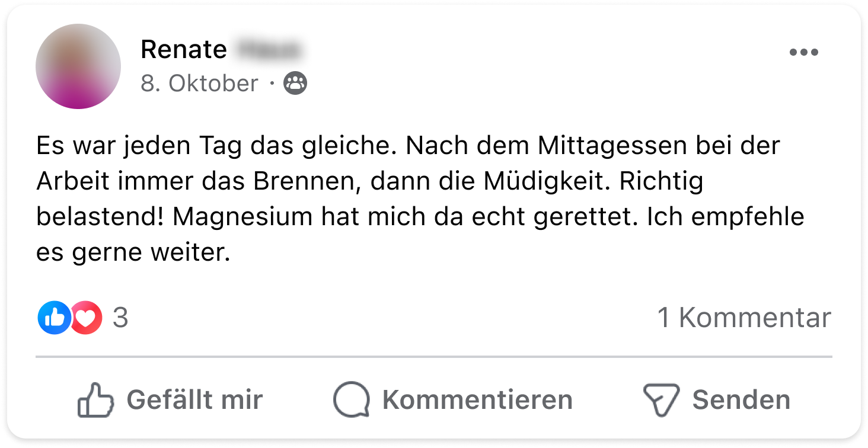Click the blue thumbs-up reaction icon
868x448 pixels.
pos(54,318)
